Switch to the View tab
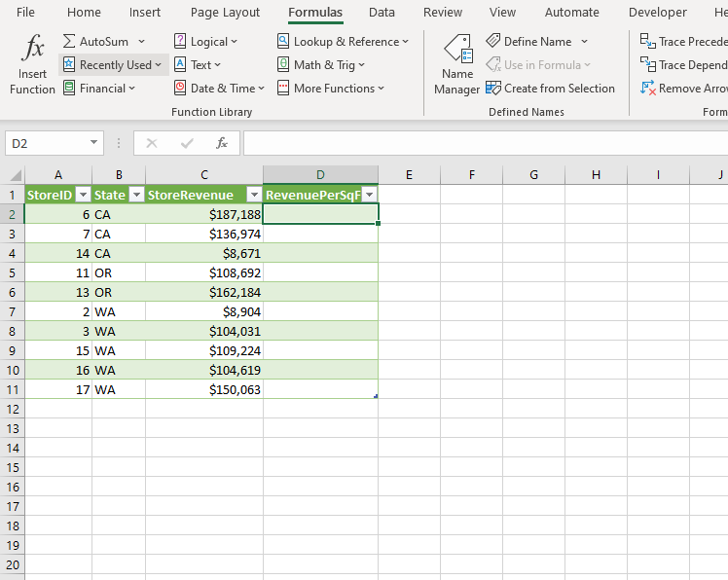Image resolution: width=728 pixels, height=580 pixels. click(502, 12)
